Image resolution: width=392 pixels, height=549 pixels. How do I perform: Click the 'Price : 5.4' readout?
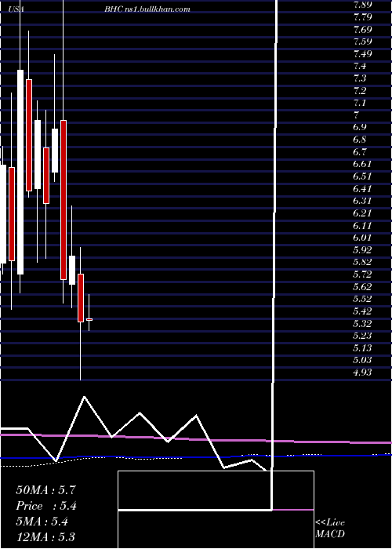pyautogui.click(x=46, y=506)
